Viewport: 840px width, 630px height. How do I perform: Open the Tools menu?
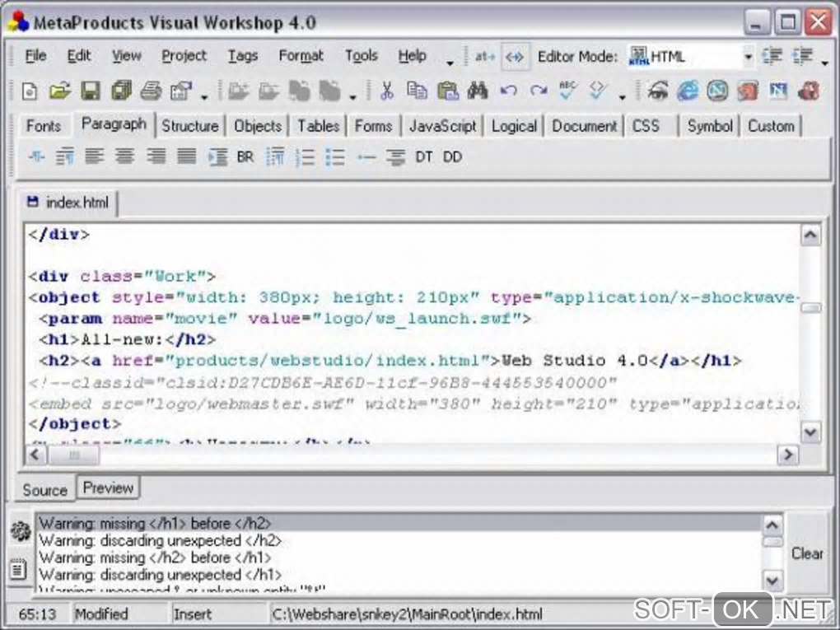click(361, 56)
